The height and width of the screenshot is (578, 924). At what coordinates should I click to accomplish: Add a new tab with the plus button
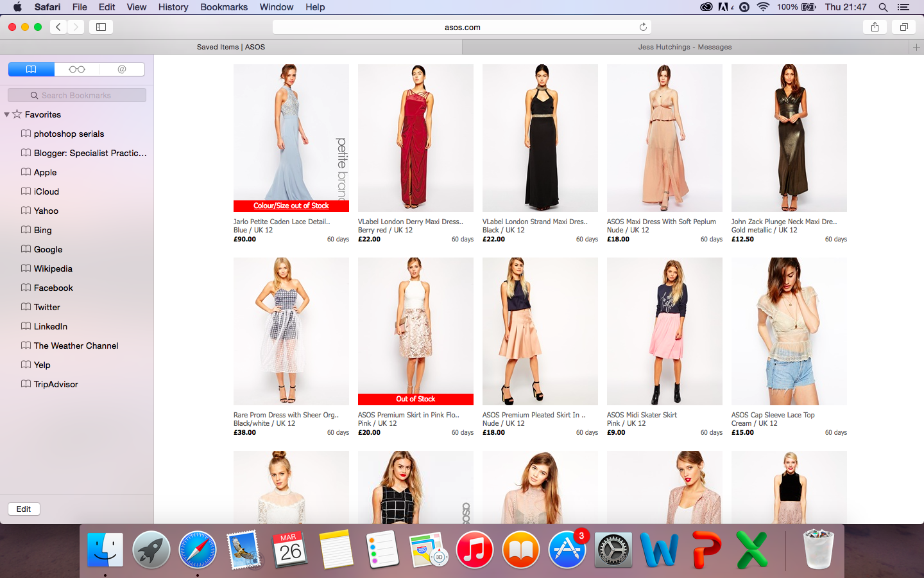point(916,47)
